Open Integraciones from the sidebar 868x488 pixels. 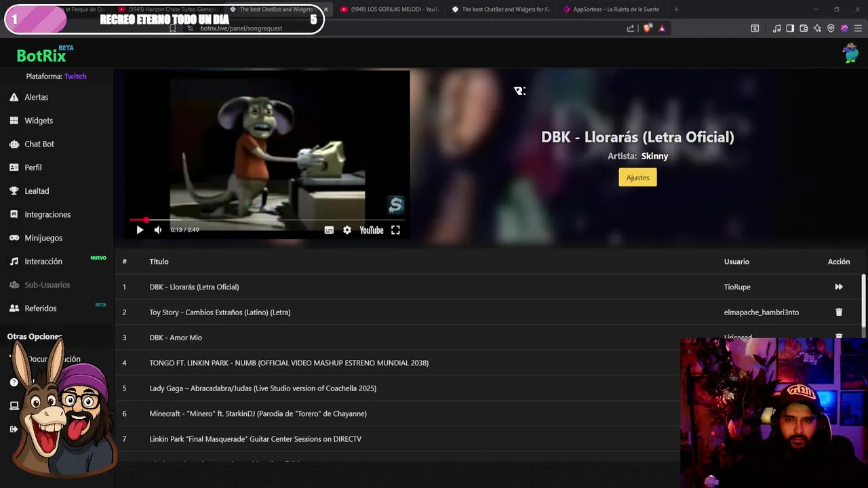pyautogui.click(x=47, y=215)
